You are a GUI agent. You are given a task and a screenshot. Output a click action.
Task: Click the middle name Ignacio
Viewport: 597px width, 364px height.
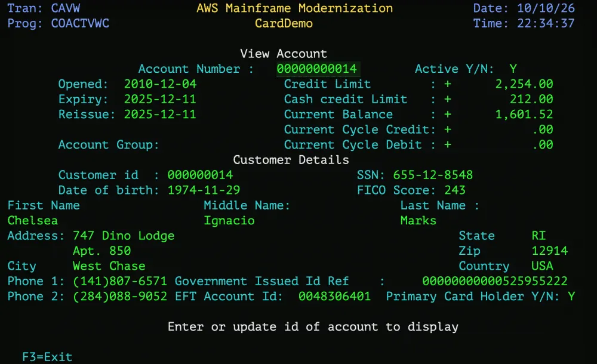pos(229,220)
